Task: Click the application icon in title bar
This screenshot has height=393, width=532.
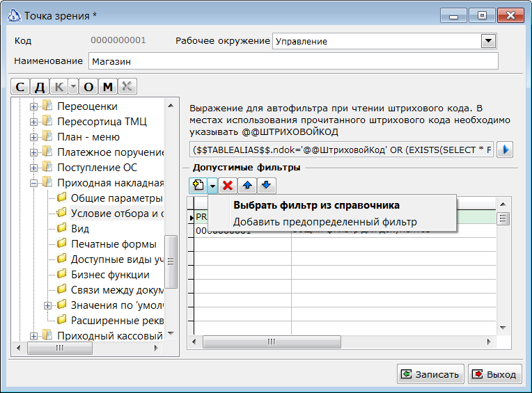Action: pyautogui.click(x=14, y=15)
